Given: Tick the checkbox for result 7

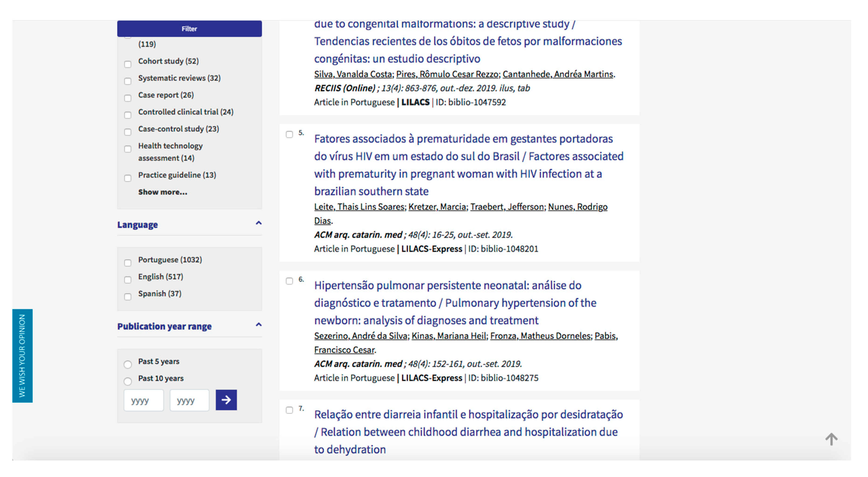Looking at the screenshot, I should tap(289, 410).
